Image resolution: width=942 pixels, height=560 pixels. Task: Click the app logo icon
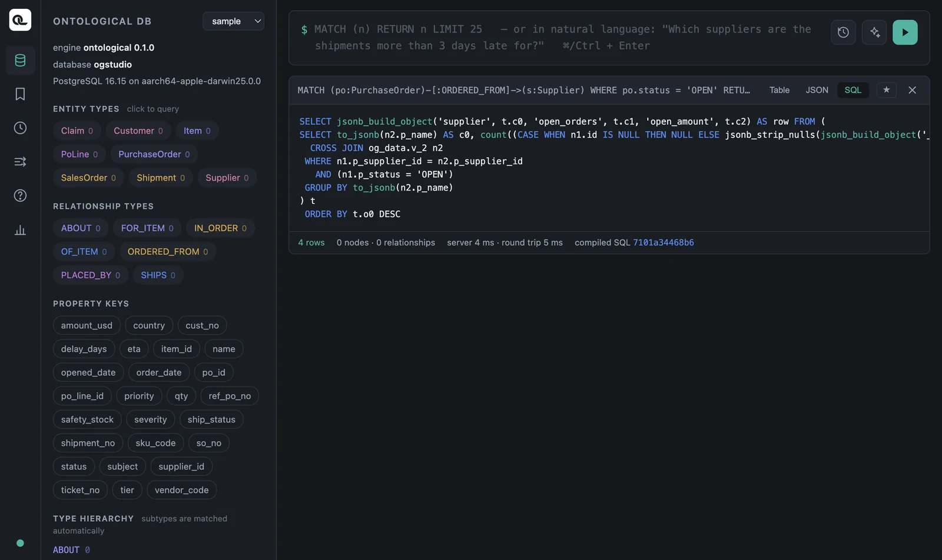20,20
